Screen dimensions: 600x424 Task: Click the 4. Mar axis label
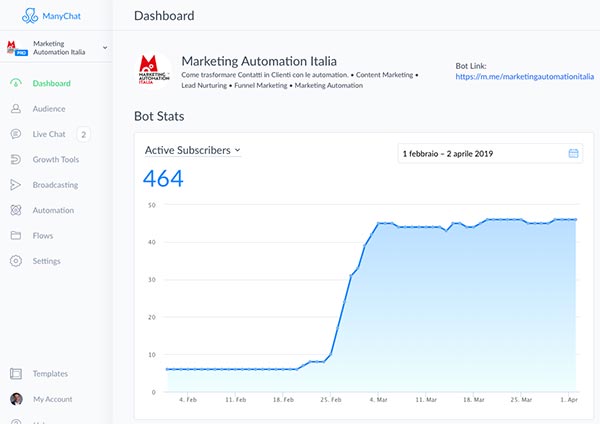click(x=378, y=400)
